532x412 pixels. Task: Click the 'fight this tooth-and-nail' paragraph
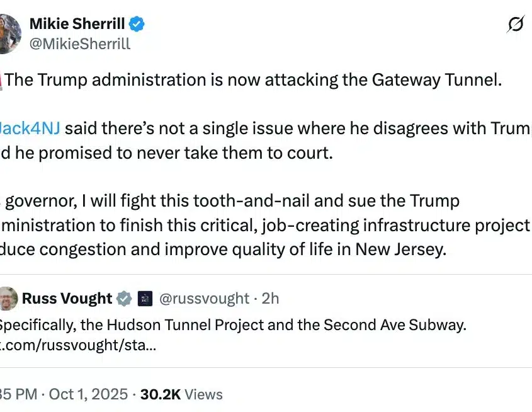[x=264, y=225]
